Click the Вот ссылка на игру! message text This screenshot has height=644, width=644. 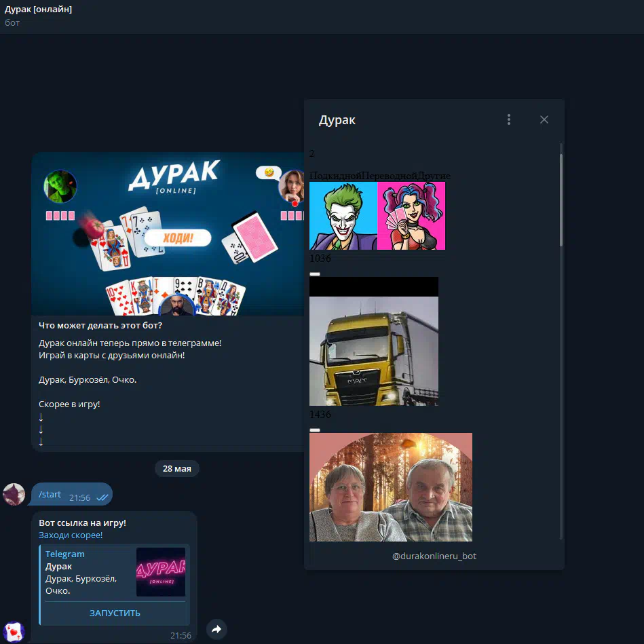coord(83,523)
